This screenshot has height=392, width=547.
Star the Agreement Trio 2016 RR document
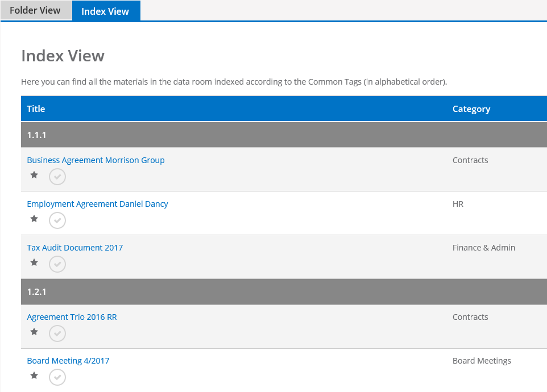point(34,331)
